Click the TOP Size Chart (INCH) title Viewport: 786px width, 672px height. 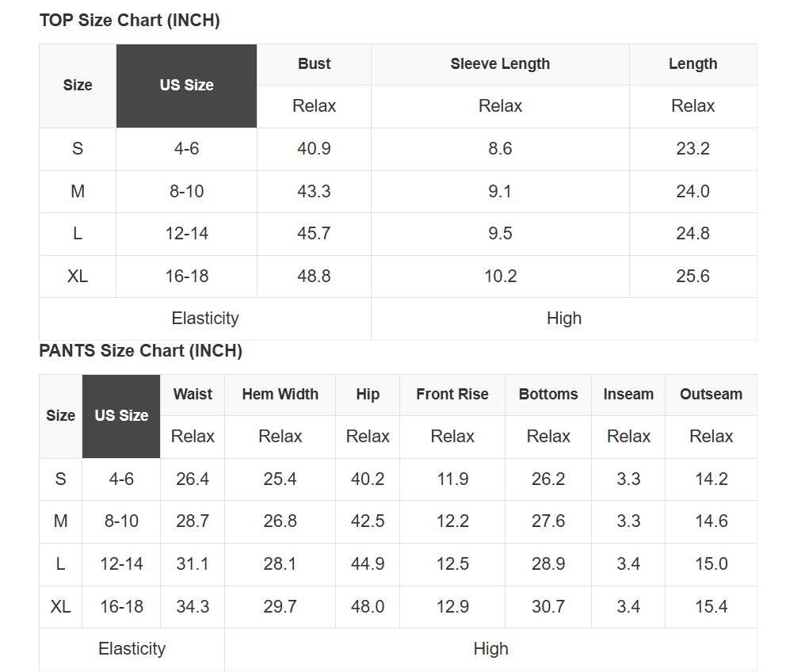(129, 21)
